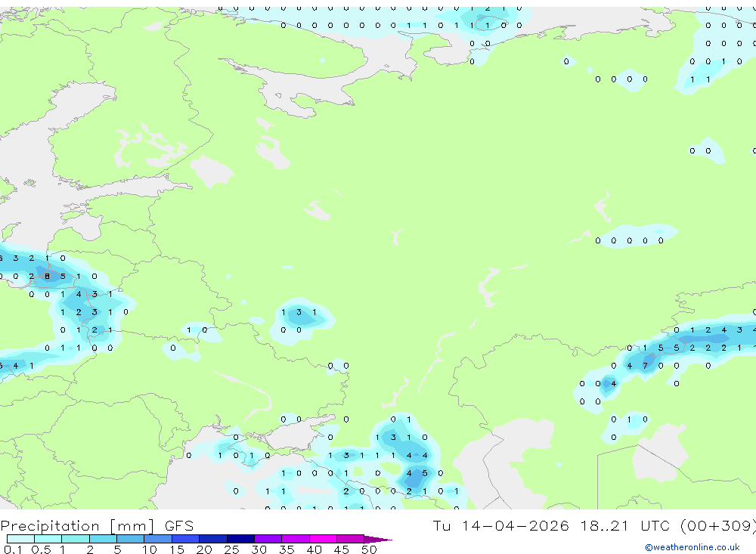
Task: Click the legend label "30"
Action: [x=259, y=549]
